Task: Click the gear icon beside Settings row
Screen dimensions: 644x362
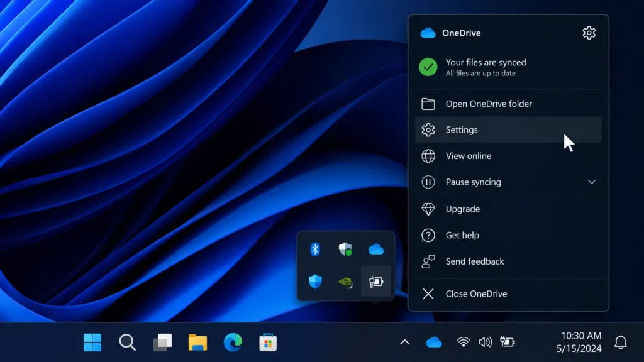Action: (428, 129)
